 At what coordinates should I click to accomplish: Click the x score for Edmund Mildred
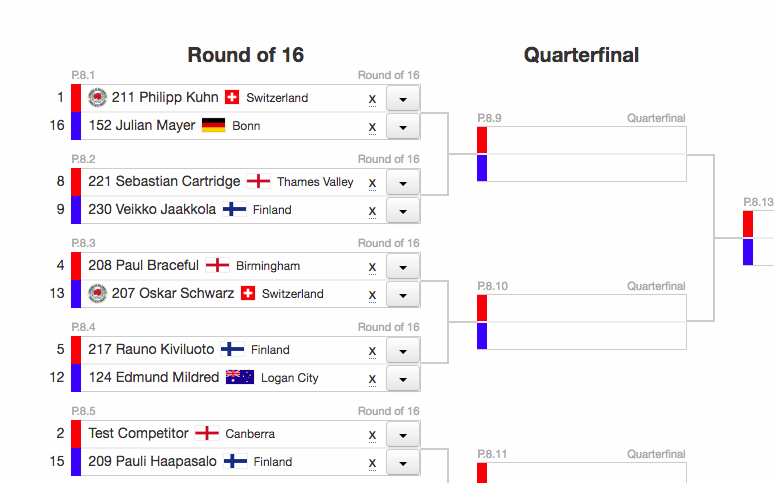pyautogui.click(x=372, y=379)
